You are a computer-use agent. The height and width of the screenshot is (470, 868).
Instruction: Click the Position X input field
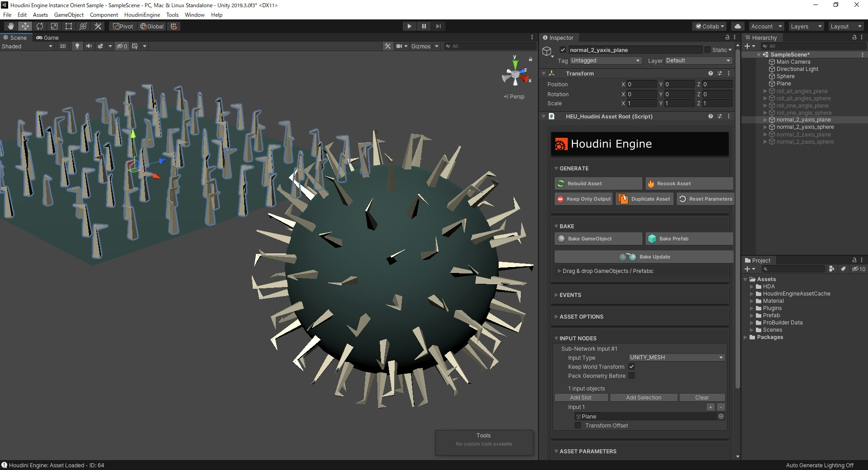point(642,85)
